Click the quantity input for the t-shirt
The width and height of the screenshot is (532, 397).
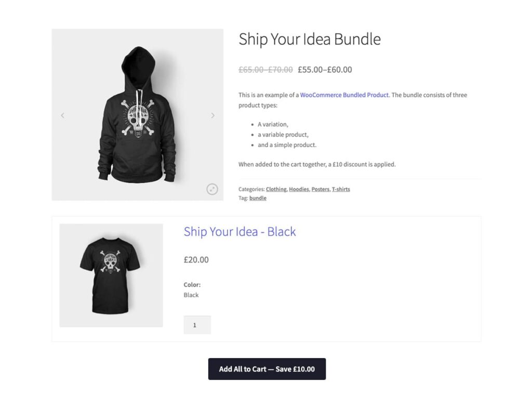197,325
